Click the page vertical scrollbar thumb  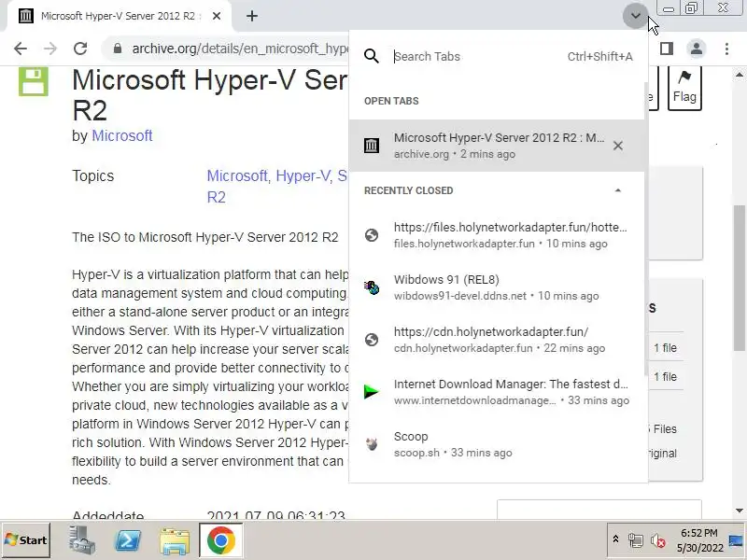(x=740, y=278)
